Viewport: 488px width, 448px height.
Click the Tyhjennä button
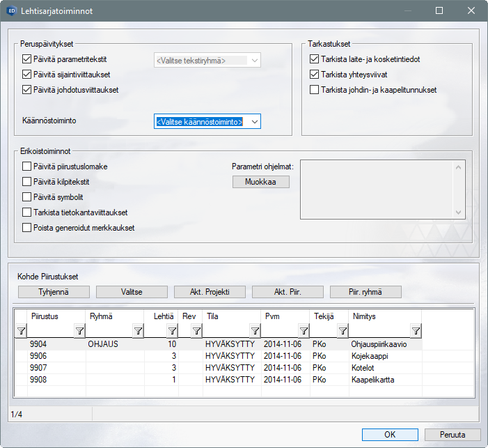click(54, 291)
